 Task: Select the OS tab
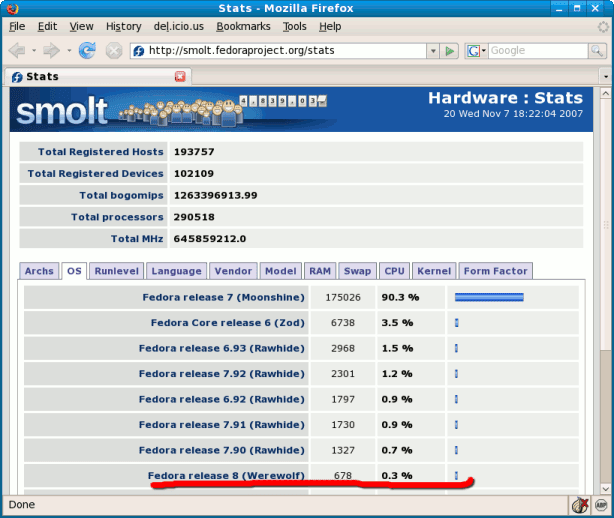pos(74,271)
